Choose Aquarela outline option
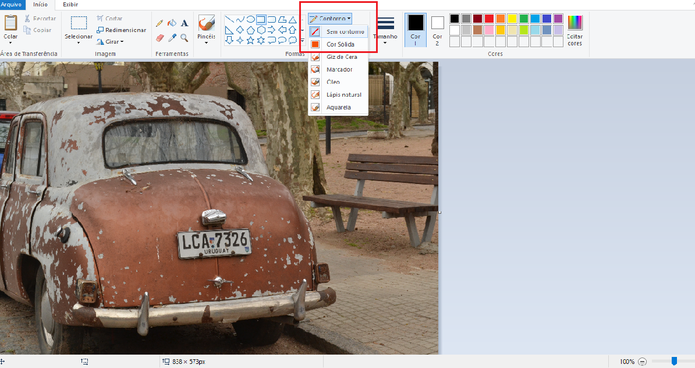695x368 pixels. [x=338, y=107]
